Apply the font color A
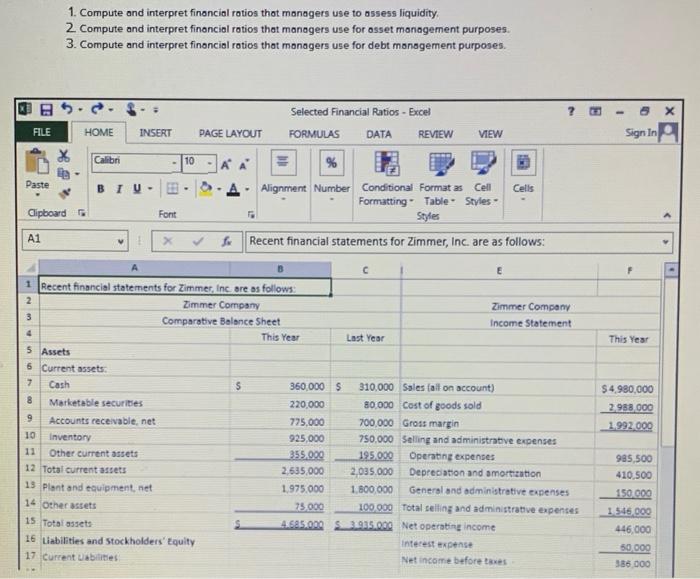This screenshot has width=700, height=579. (233, 189)
